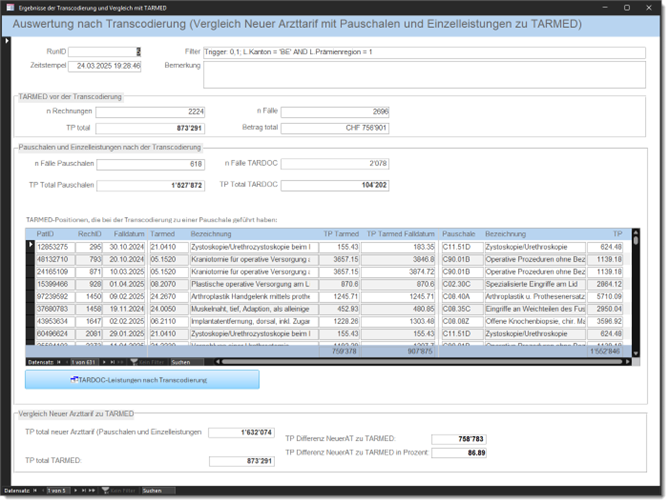Click the Tarmed column header

point(163,234)
